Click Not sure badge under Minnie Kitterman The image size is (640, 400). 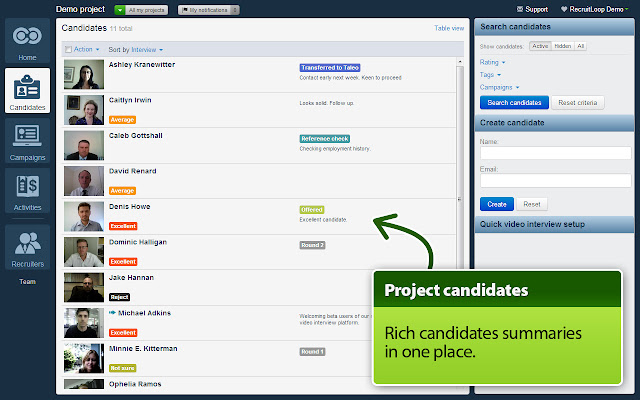click(122, 368)
